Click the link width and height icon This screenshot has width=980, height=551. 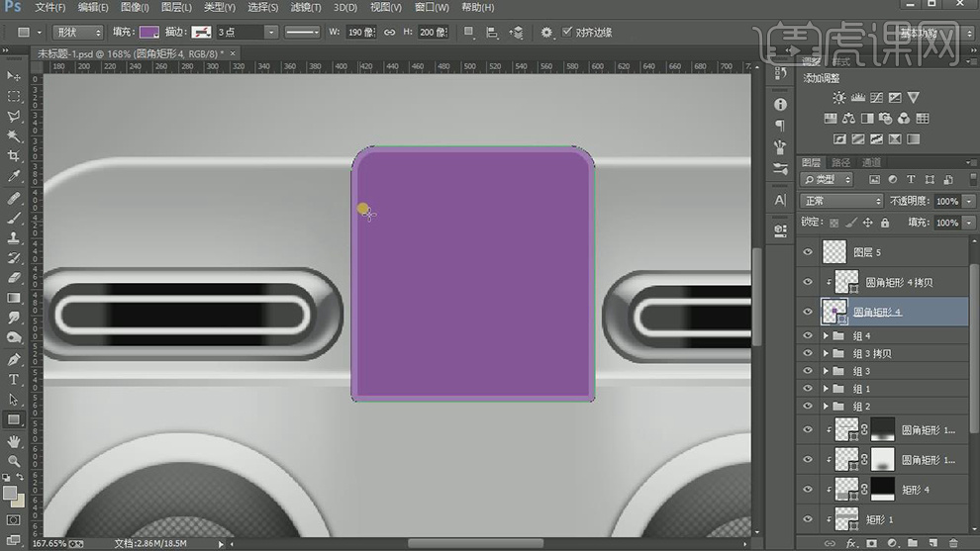(x=389, y=33)
